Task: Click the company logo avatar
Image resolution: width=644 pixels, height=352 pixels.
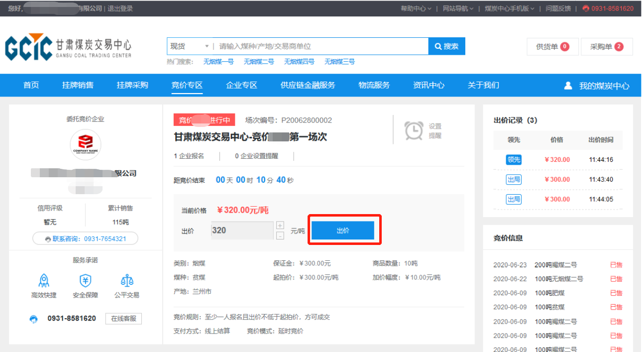Action: (x=86, y=145)
